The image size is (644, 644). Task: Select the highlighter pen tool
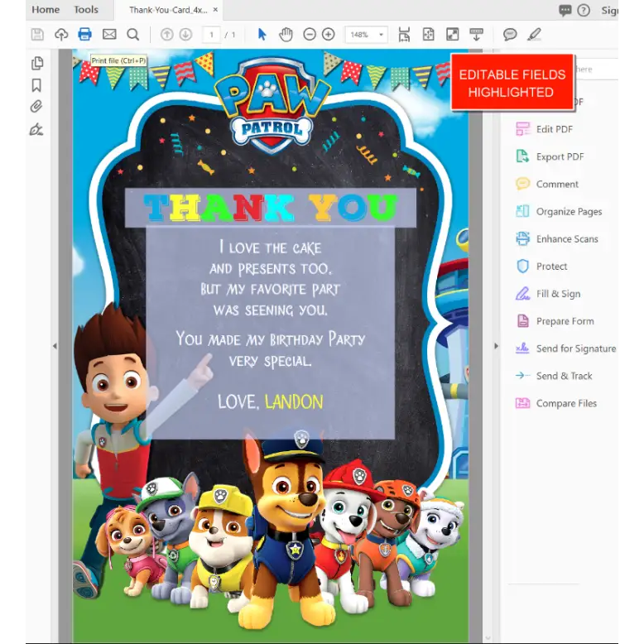pyautogui.click(x=534, y=35)
